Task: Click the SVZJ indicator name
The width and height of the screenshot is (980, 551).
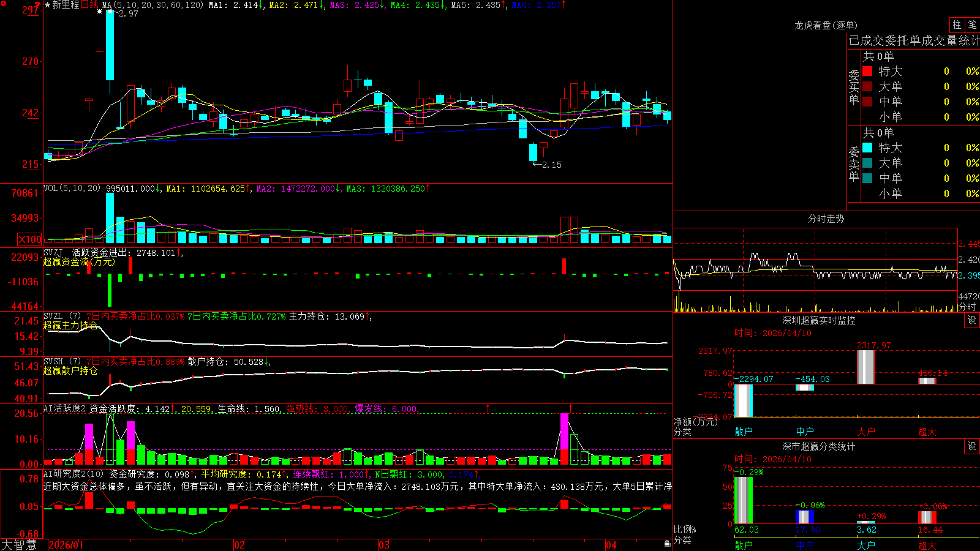Action: click(53, 253)
